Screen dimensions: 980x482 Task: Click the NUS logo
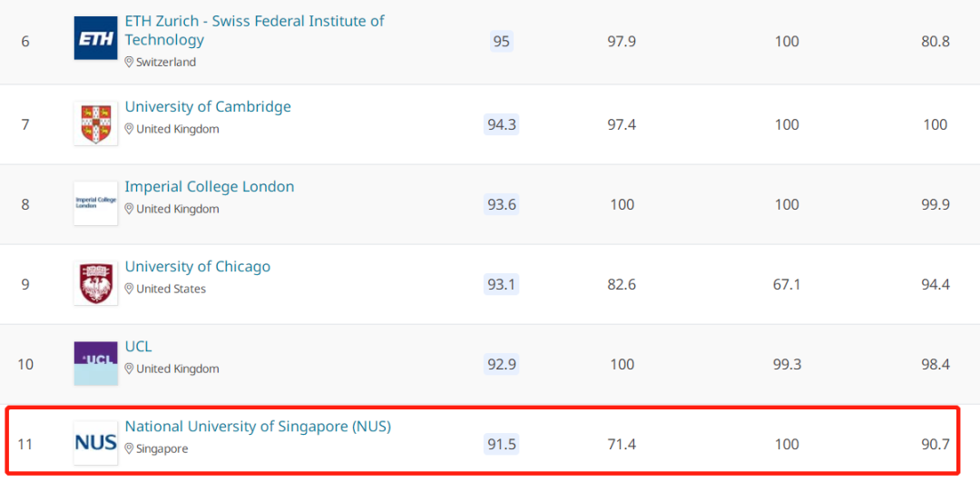pyautogui.click(x=95, y=443)
